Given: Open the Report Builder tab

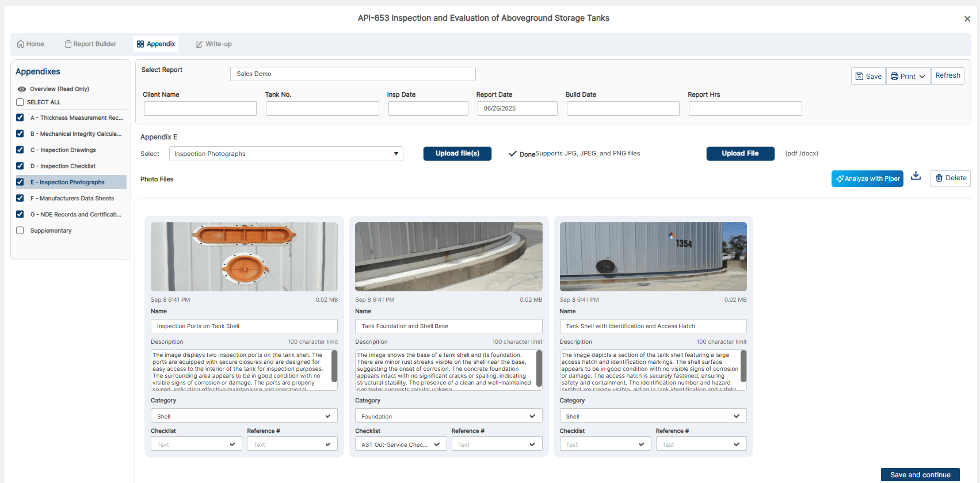Looking at the screenshot, I should 90,44.
